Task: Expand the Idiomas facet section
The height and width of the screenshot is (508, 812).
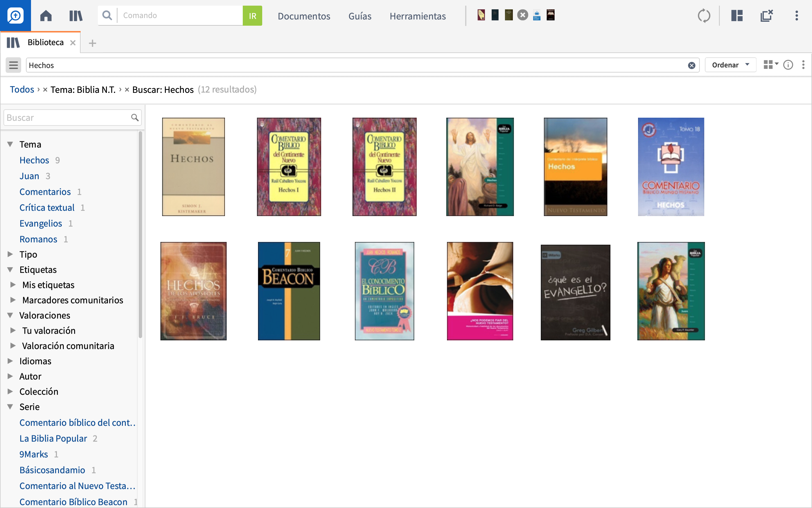Action: coord(10,361)
